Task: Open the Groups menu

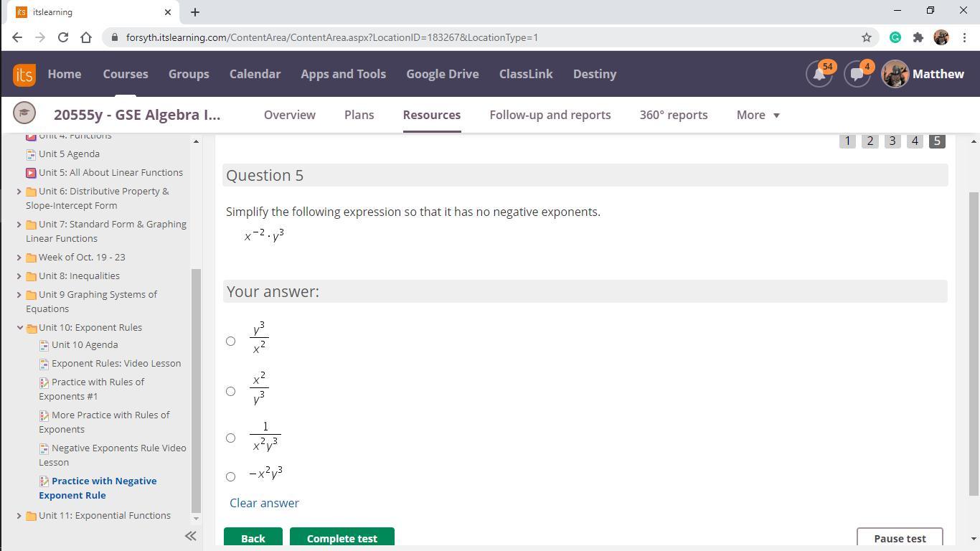Action: [189, 74]
